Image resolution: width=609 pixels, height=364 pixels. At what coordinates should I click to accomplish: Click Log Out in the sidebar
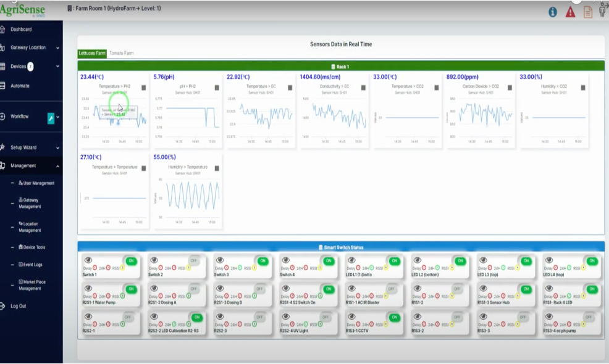(x=19, y=306)
